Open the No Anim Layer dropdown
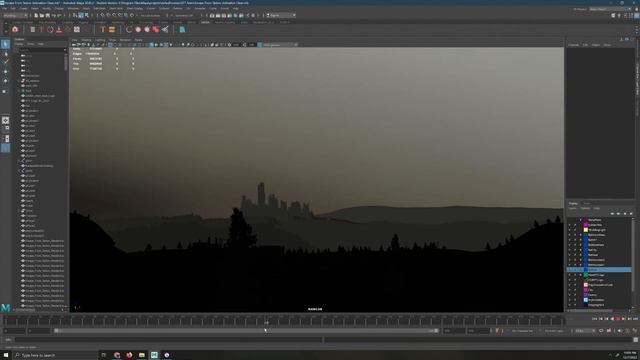The width and height of the screenshot is (640, 360). (x=553, y=331)
